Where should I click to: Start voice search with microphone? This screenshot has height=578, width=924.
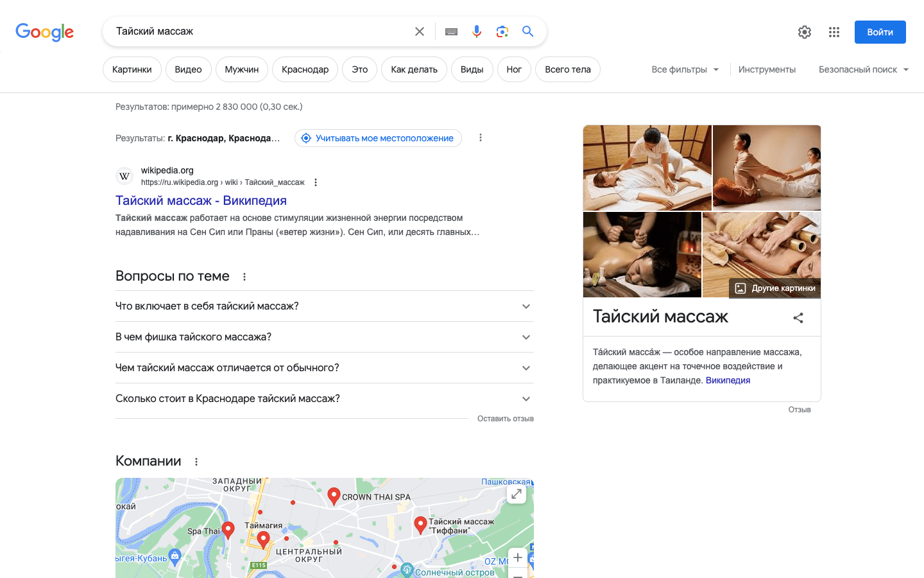[477, 31]
